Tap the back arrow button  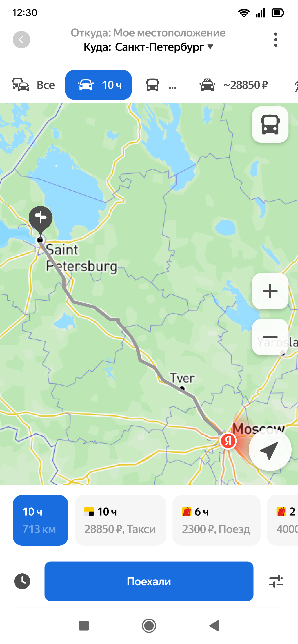point(21,39)
